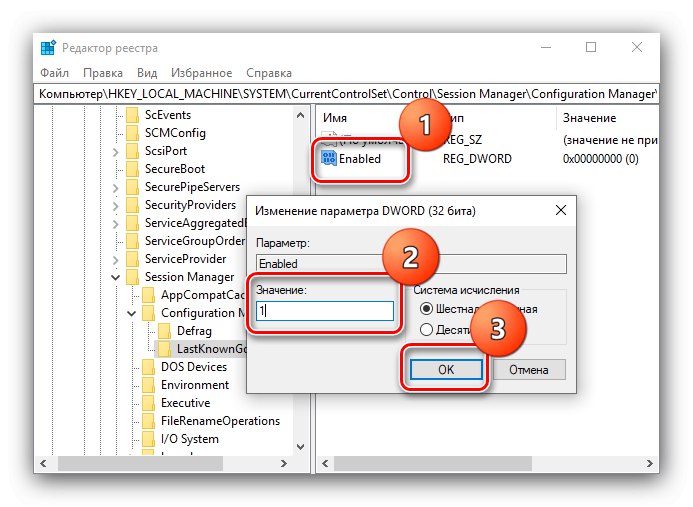
Task: Click the Executive folder icon
Action: 148,403
